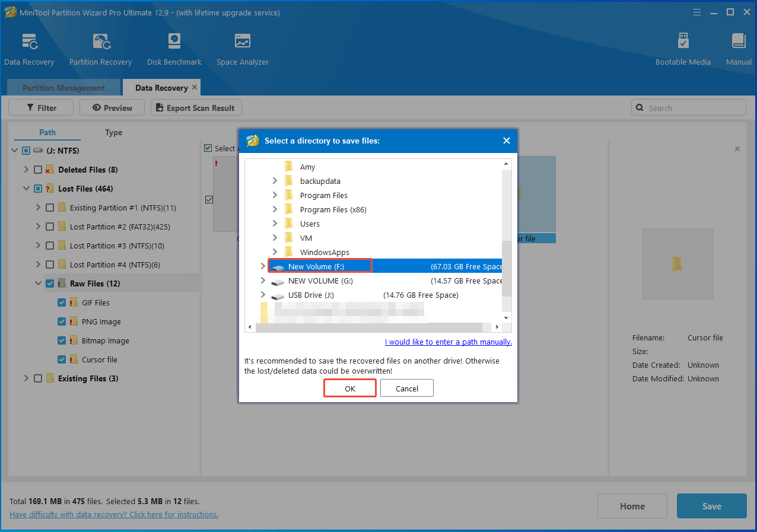Toggle the (J: NTFS) root checkbox
Image resolution: width=757 pixels, height=532 pixels.
(x=26, y=151)
